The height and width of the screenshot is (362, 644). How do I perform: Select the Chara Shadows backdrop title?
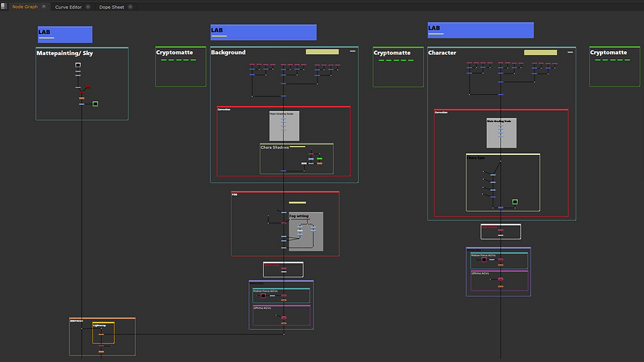pyautogui.click(x=275, y=147)
